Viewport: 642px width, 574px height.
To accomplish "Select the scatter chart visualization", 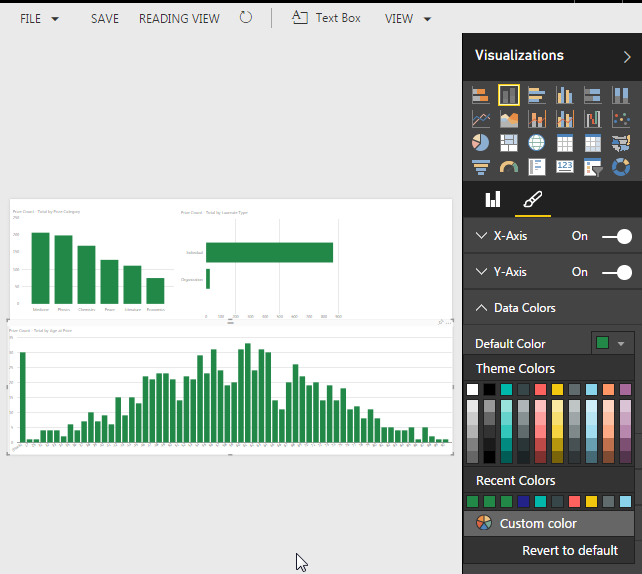I will tap(621, 119).
